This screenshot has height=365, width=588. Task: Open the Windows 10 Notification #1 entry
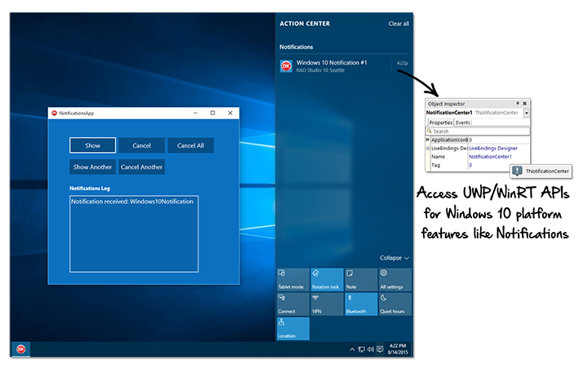coord(344,66)
